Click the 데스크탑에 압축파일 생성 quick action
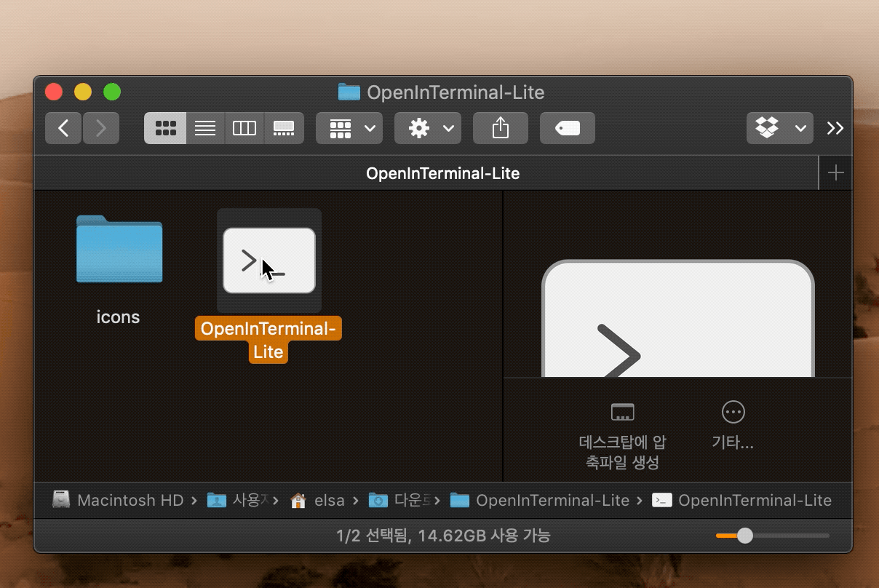The height and width of the screenshot is (588, 879). point(623,436)
